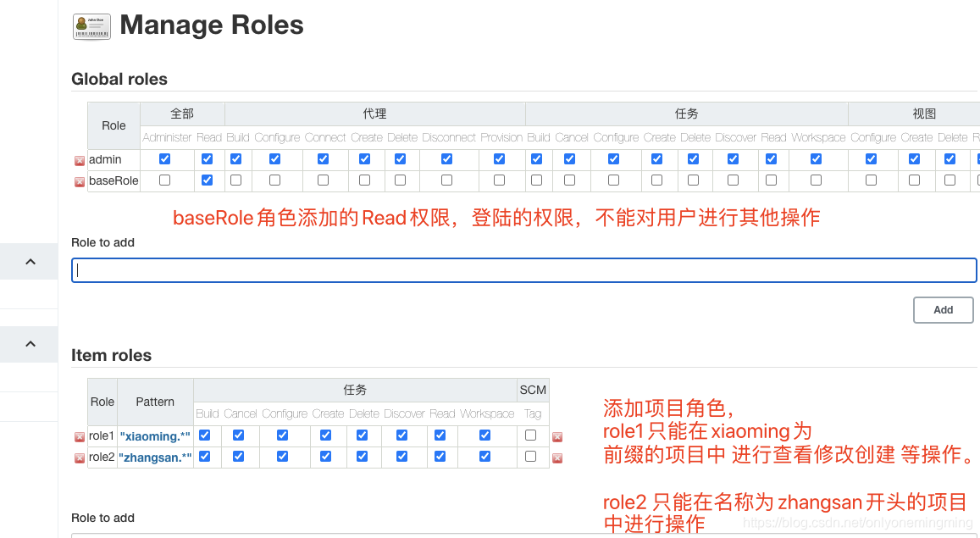Uncheck the Administer permission for admin
Viewport: 980px width, 538px height.
166,158
